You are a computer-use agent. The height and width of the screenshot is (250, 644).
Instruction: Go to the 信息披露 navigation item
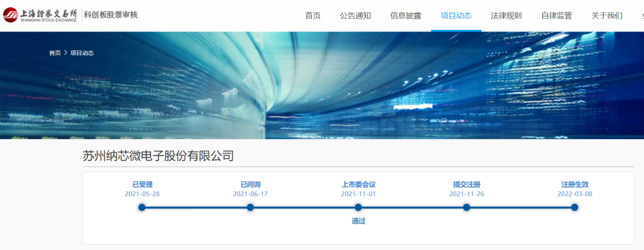tap(405, 16)
